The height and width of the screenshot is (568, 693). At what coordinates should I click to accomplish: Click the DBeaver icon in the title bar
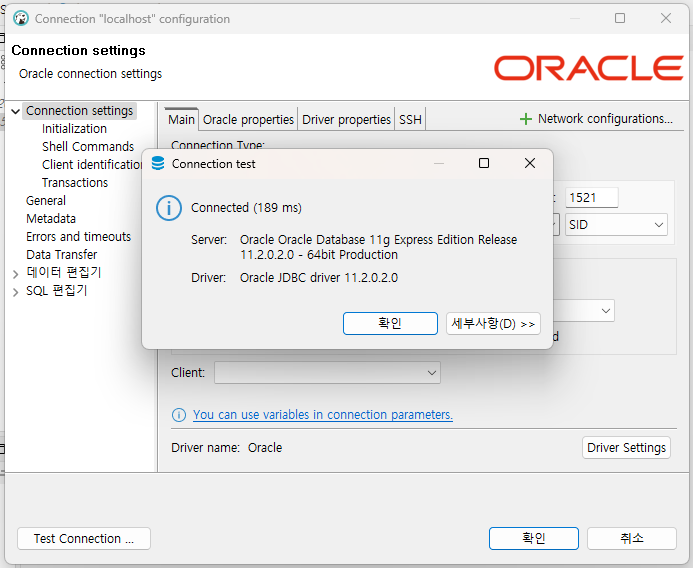[x=21, y=19]
